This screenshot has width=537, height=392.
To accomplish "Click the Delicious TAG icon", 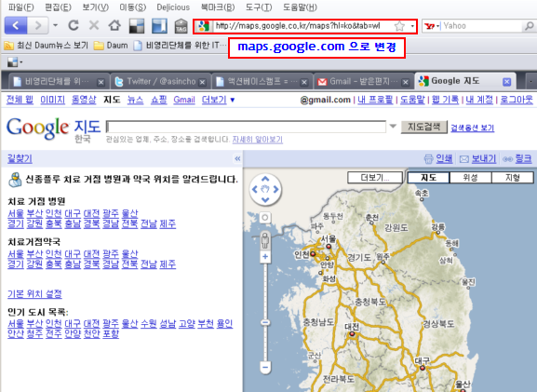I will click(181, 26).
